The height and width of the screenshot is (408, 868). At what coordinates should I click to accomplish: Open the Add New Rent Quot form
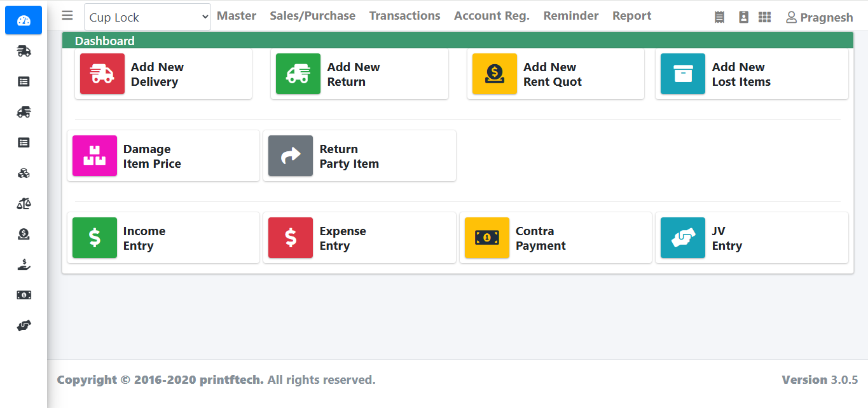(556, 74)
